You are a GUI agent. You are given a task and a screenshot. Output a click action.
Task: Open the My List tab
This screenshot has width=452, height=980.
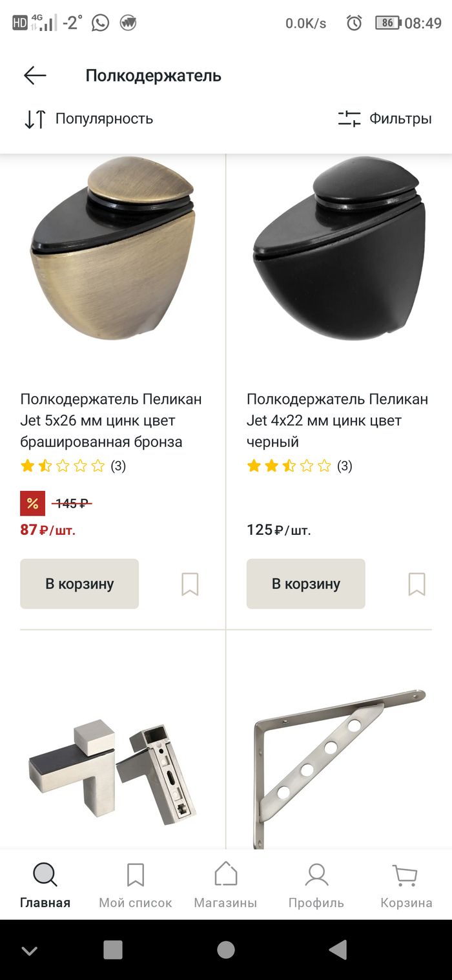[x=136, y=885]
